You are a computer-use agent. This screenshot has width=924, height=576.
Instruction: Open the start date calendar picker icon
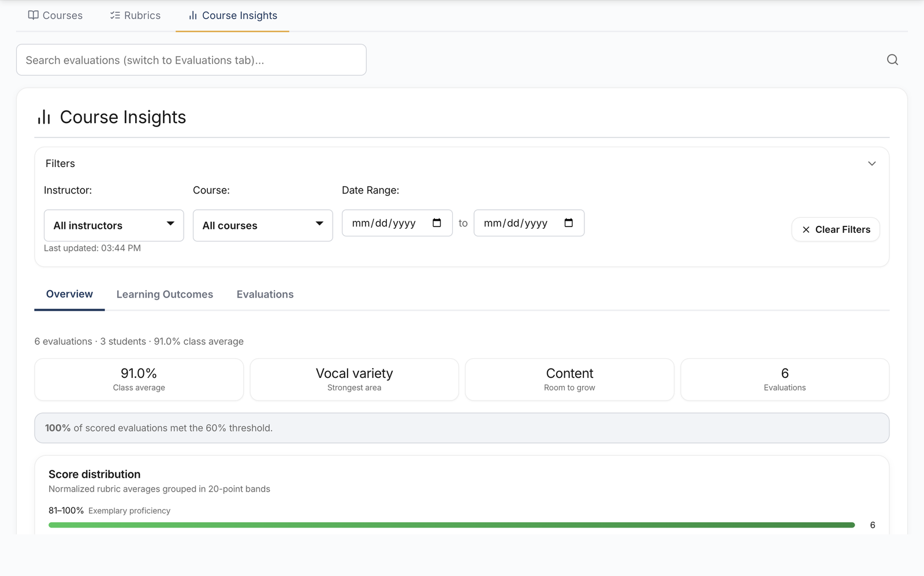point(437,223)
